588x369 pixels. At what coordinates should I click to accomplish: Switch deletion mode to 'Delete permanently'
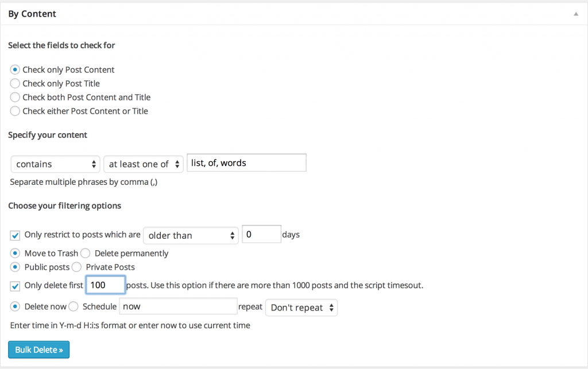(x=85, y=253)
